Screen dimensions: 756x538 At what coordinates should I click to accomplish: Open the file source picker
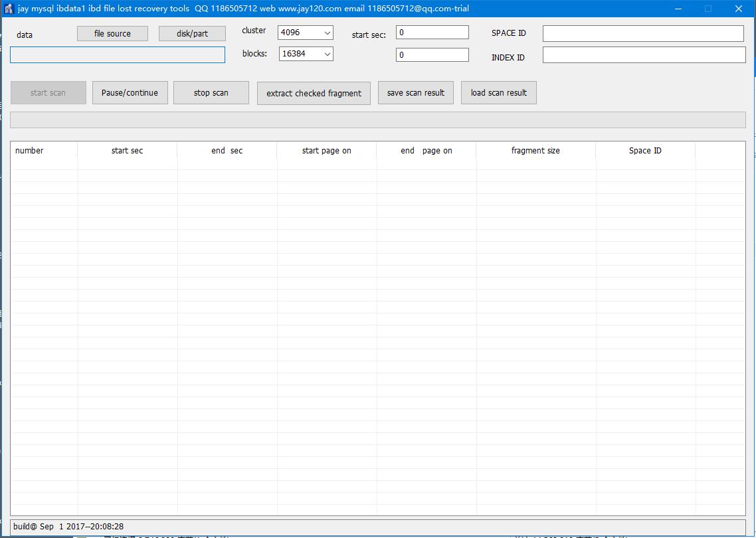click(112, 34)
